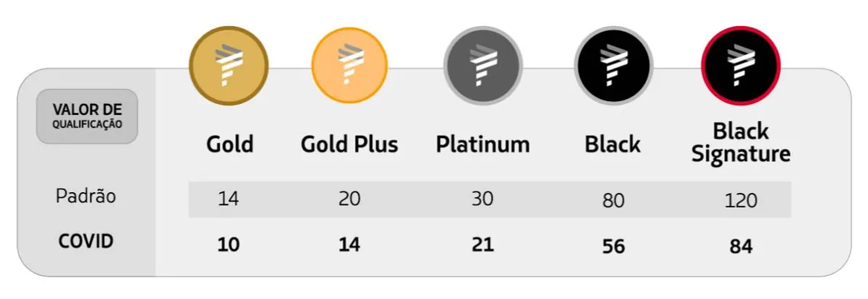Open the Platinum column heading
868x299 pixels.
pos(482,144)
